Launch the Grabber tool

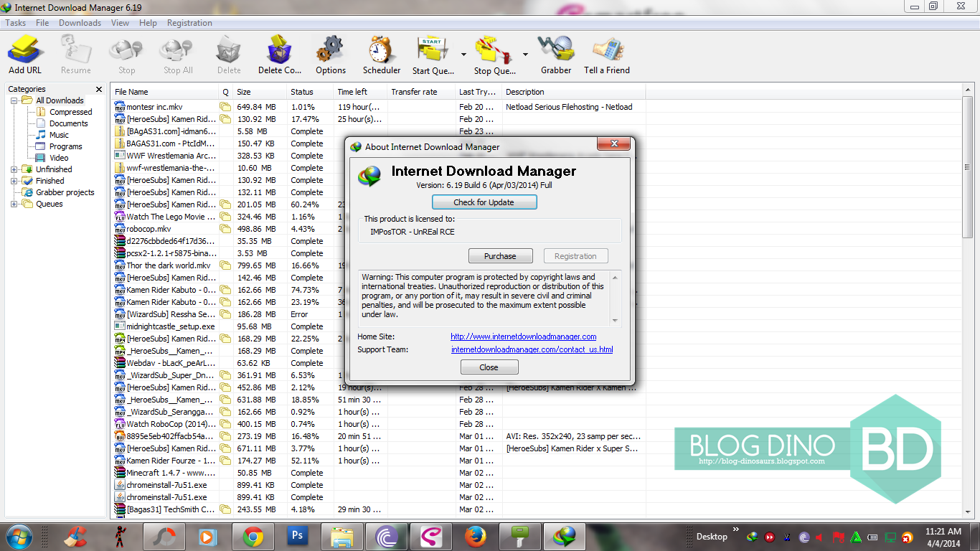click(556, 55)
